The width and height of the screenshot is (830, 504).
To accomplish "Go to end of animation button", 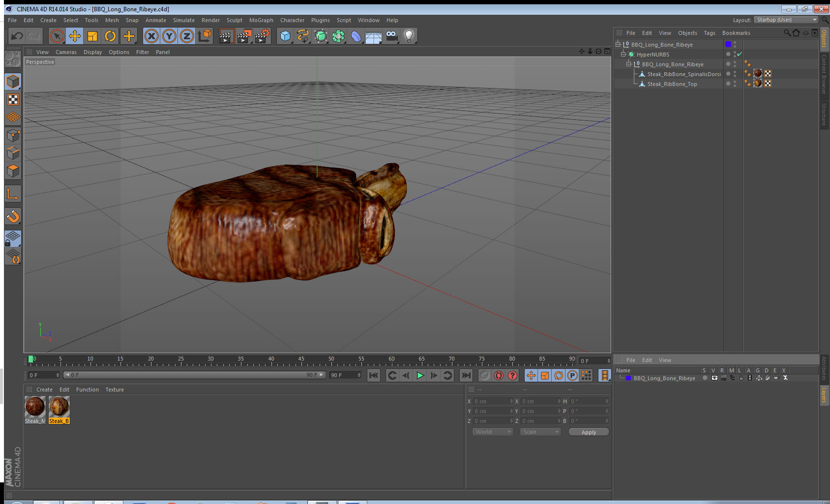I will click(466, 375).
